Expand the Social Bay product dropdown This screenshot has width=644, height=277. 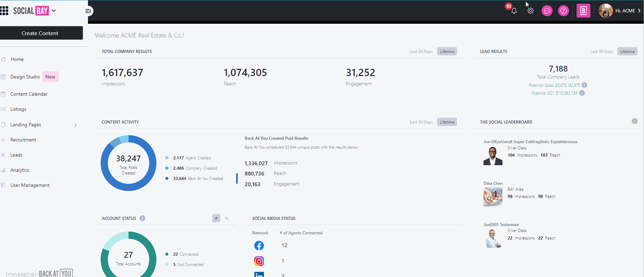54,11
